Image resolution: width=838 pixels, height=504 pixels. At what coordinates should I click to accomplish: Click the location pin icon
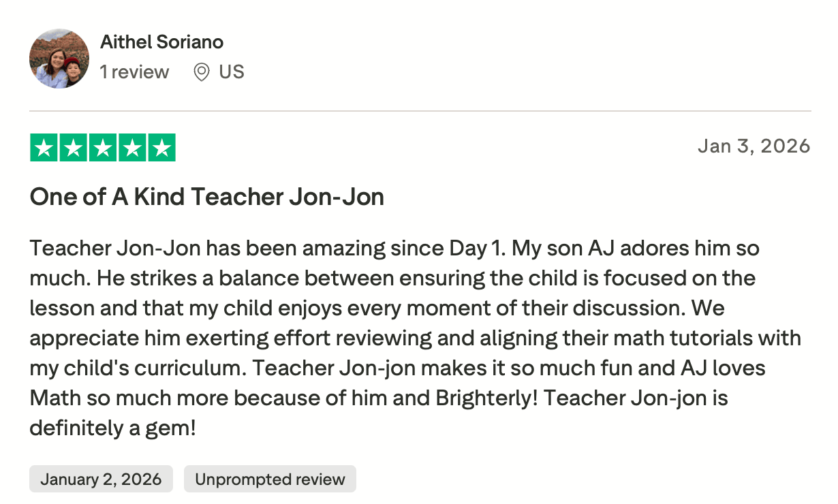pyautogui.click(x=201, y=72)
